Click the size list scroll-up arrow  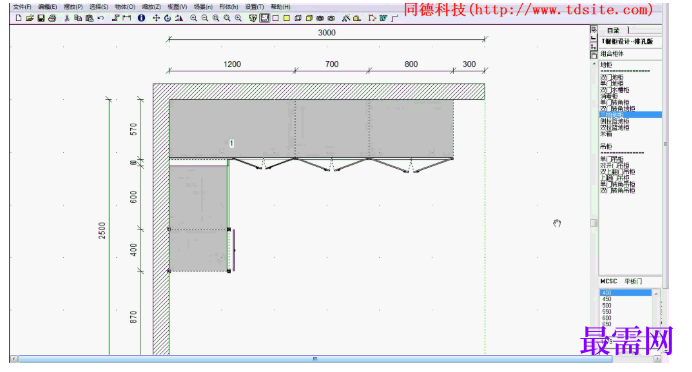(x=656, y=293)
